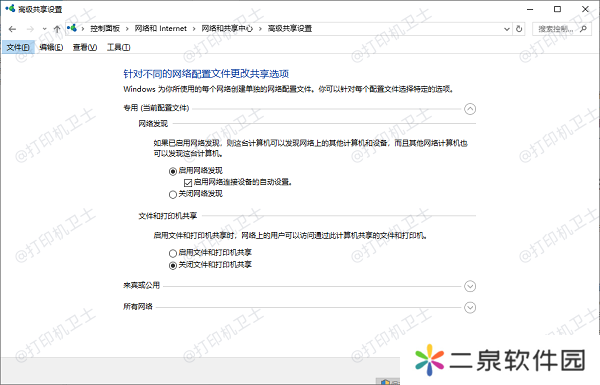
Task: Refresh the address bar
Action: [519, 29]
